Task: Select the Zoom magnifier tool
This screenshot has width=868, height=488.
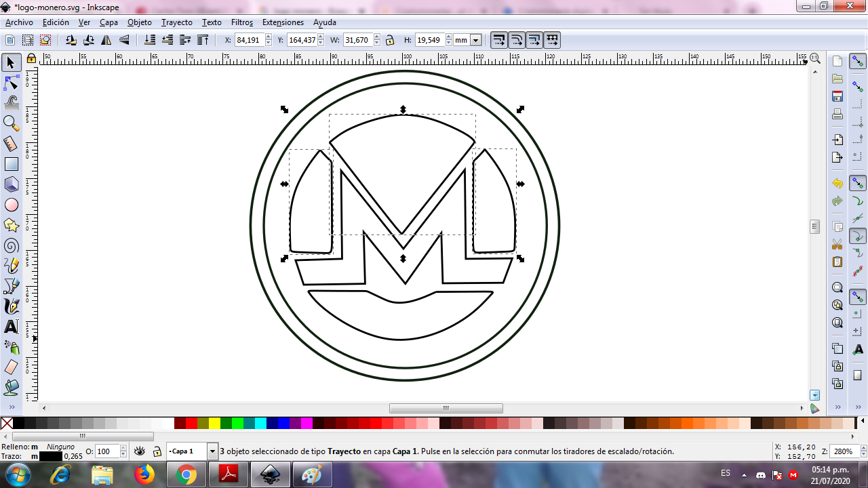Action: tap(11, 123)
